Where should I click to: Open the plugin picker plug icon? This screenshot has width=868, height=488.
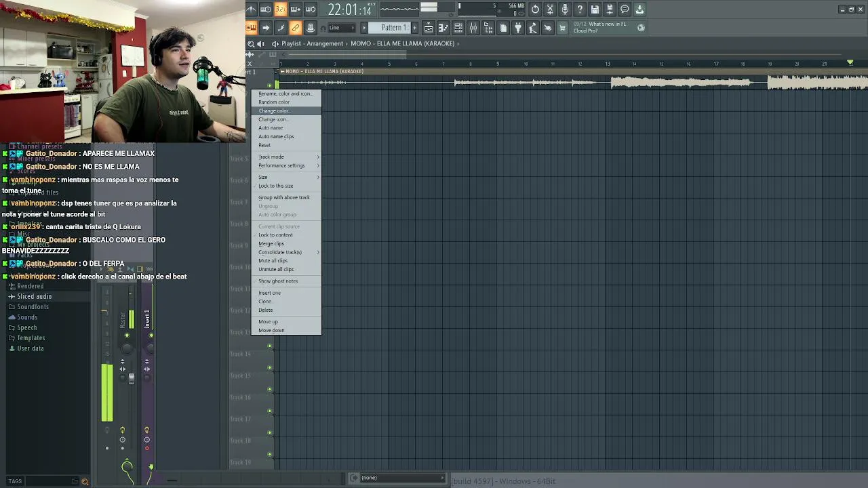tap(518, 28)
